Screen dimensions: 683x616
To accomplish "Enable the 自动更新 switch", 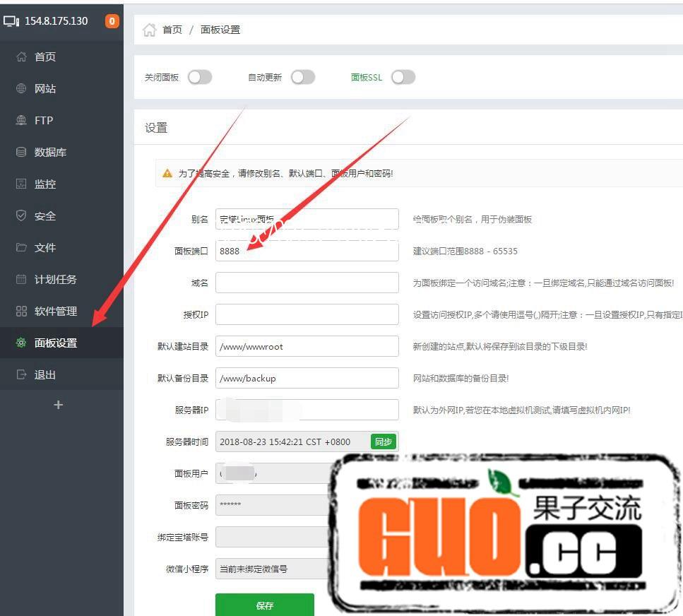I will [302, 78].
